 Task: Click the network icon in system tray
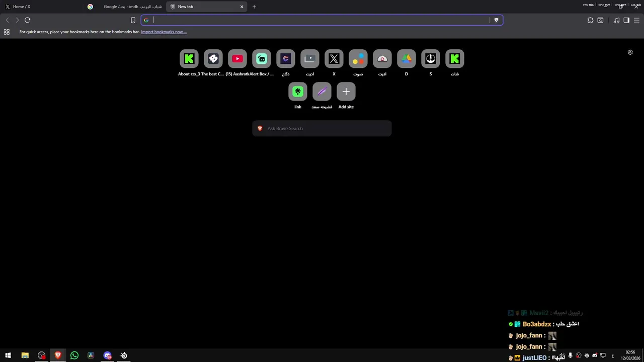pos(603,355)
